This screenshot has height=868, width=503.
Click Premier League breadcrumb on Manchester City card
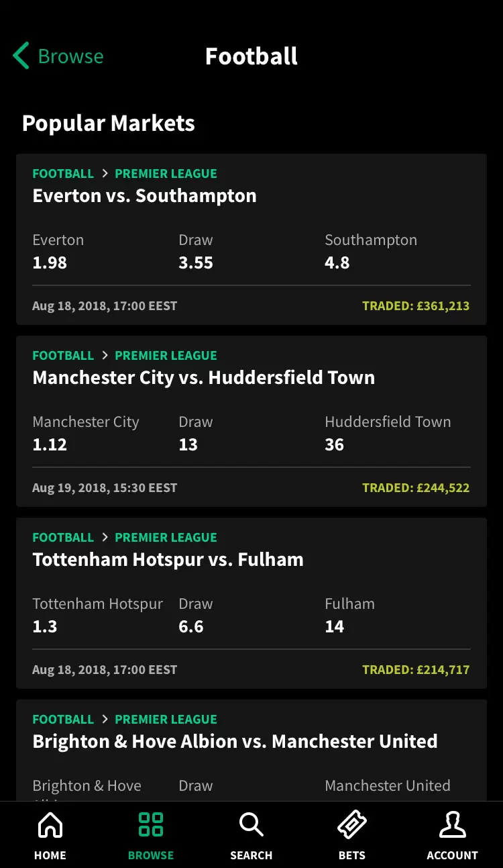tap(166, 355)
